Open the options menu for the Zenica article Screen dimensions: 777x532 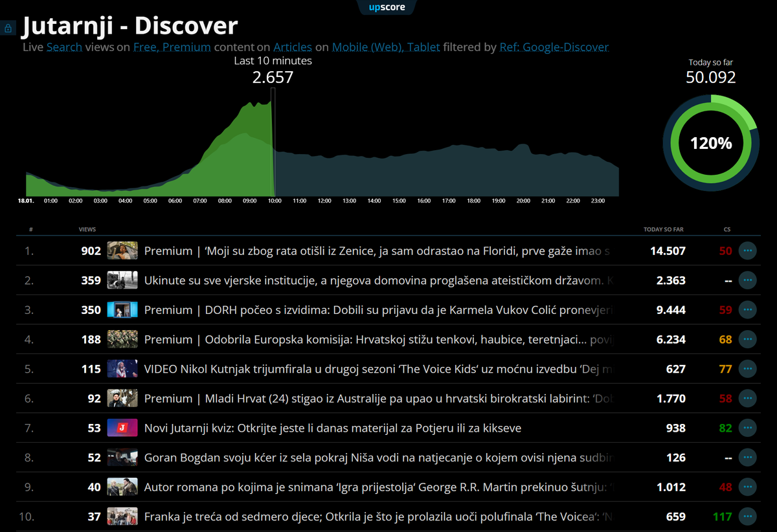tap(747, 250)
